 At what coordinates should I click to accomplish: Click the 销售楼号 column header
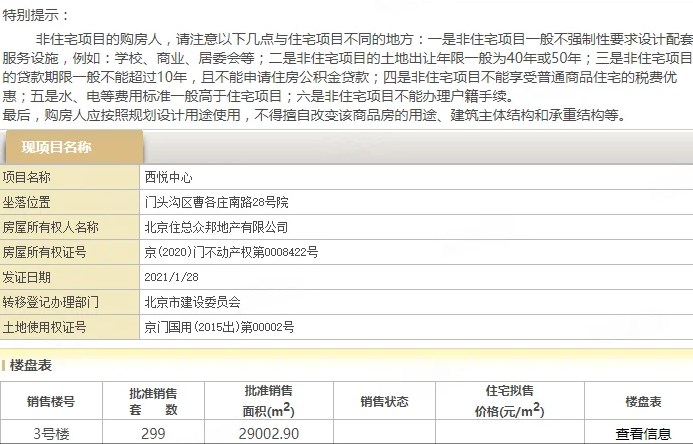pyautogui.click(x=51, y=401)
